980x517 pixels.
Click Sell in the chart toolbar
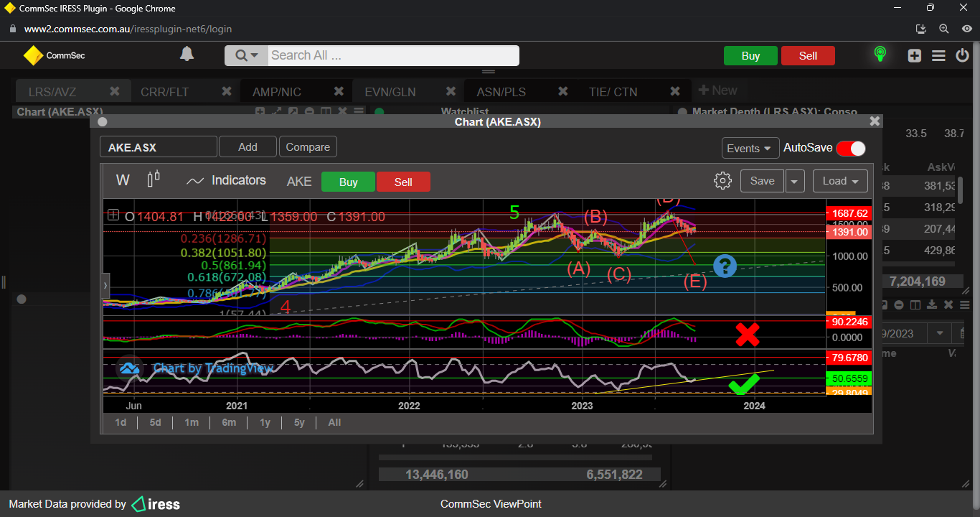(403, 182)
